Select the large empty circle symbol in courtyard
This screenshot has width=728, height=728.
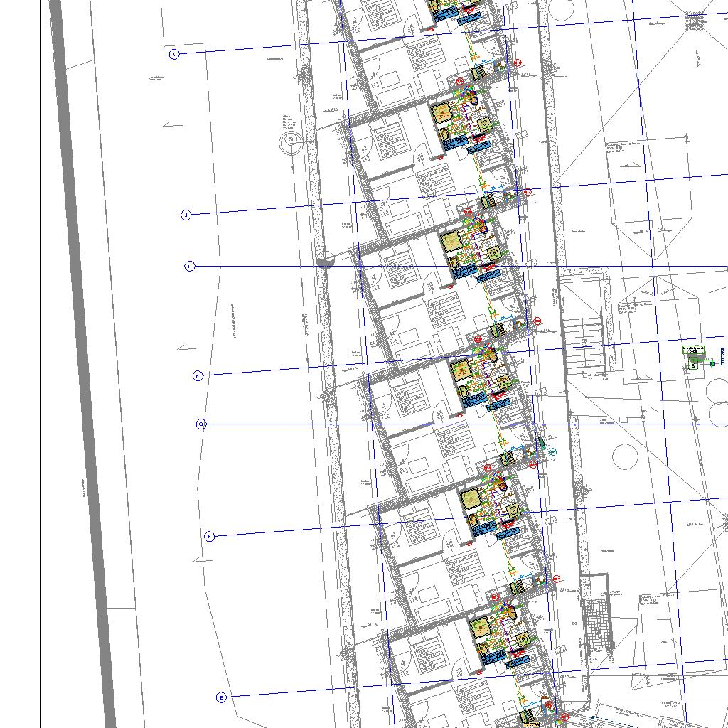[x=625, y=456]
